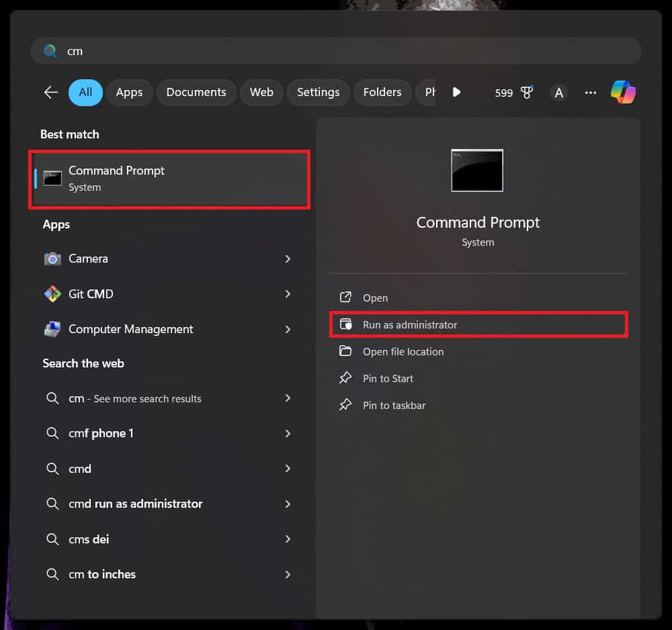Select Open file location
This screenshot has height=630, width=672.
(x=403, y=351)
